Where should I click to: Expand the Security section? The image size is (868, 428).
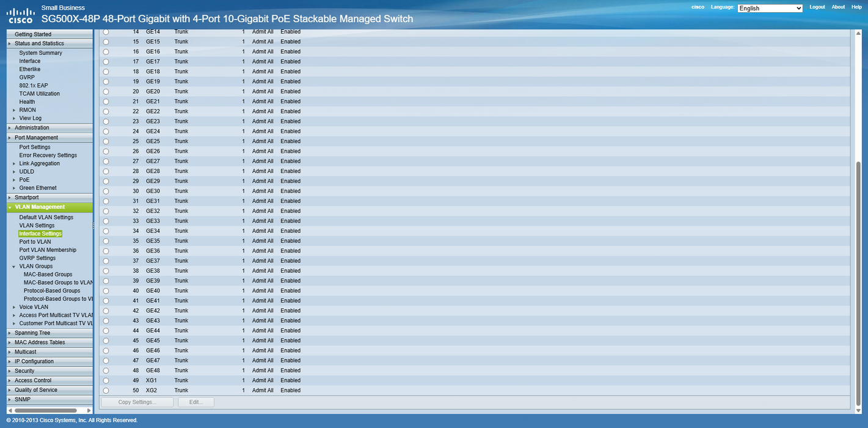pos(24,371)
